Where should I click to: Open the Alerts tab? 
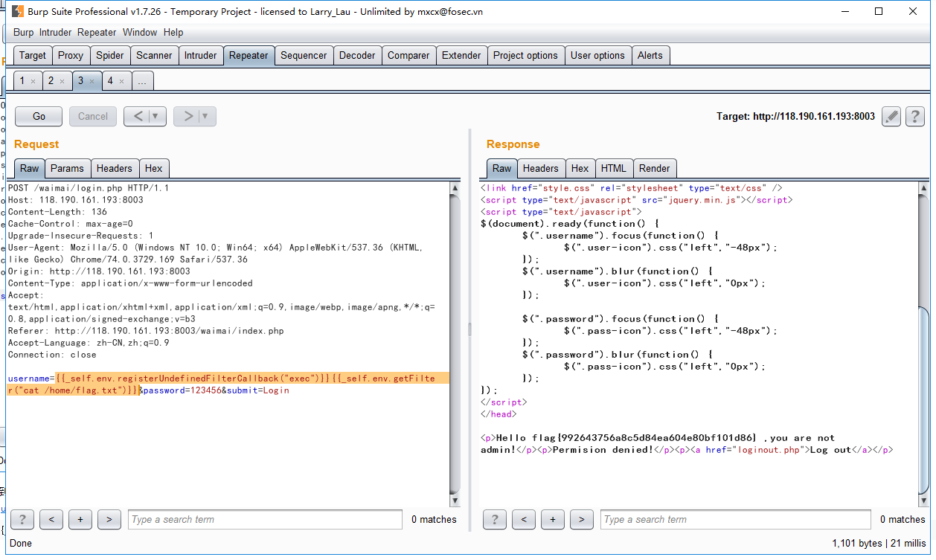(x=650, y=55)
